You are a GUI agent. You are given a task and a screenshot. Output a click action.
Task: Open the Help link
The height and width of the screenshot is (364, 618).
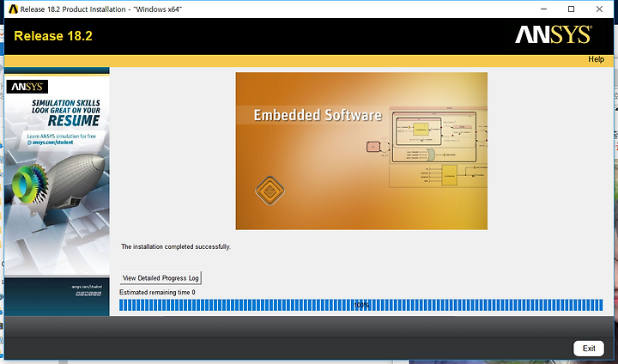click(x=596, y=59)
